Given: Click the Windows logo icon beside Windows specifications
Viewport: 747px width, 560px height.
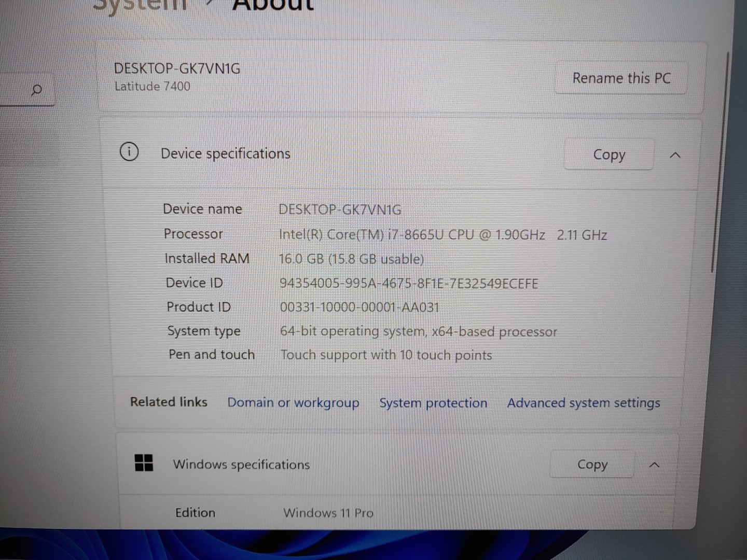Looking at the screenshot, I should coord(144,463).
